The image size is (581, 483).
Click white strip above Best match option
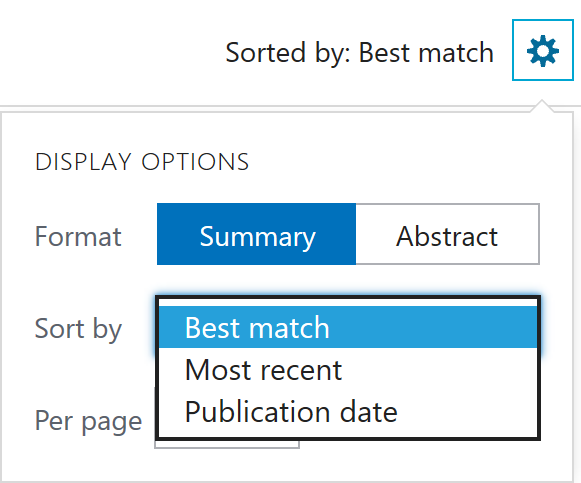coord(348,303)
